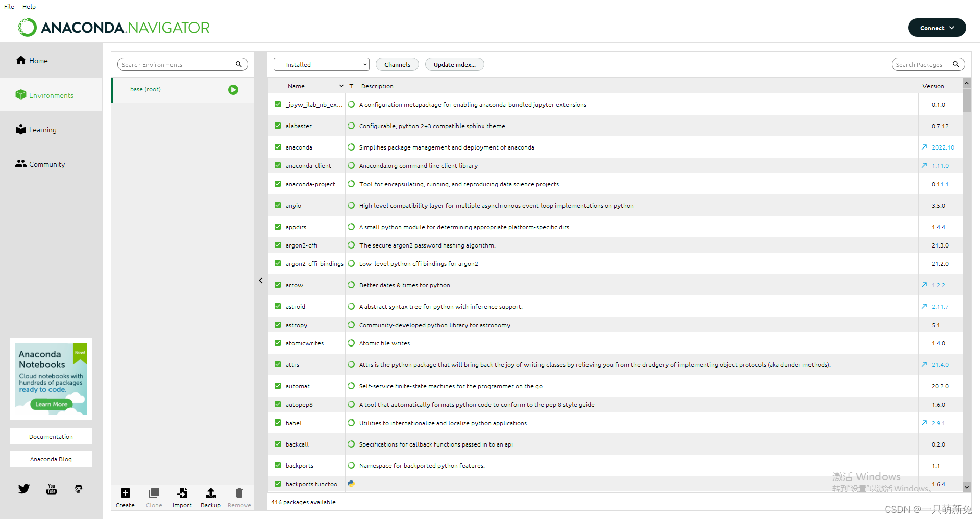Open the Twitter link icon
980x519 pixels.
coord(24,489)
